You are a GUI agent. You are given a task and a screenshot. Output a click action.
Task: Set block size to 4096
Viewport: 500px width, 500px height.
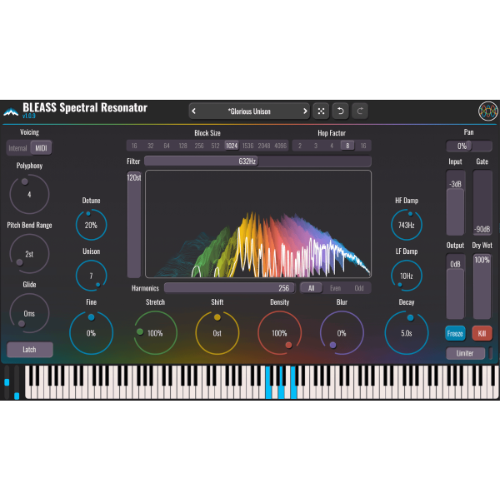(x=280, y=146)
